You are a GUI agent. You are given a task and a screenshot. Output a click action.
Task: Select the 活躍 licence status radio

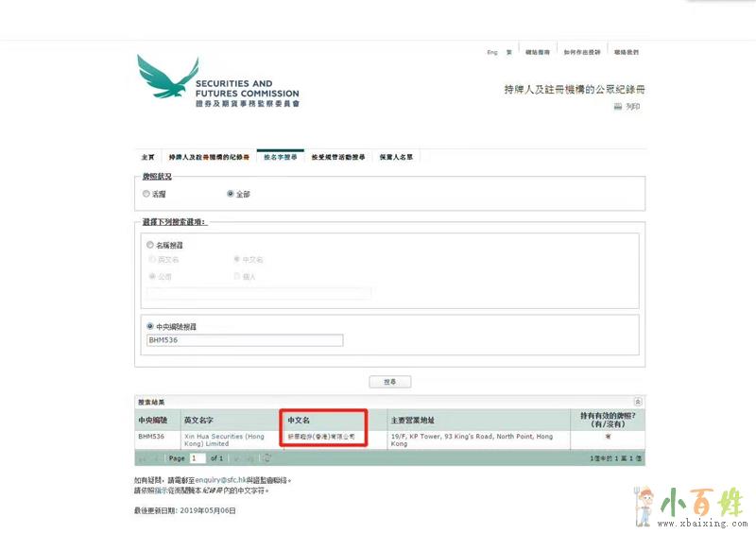[x=146, y=194]
